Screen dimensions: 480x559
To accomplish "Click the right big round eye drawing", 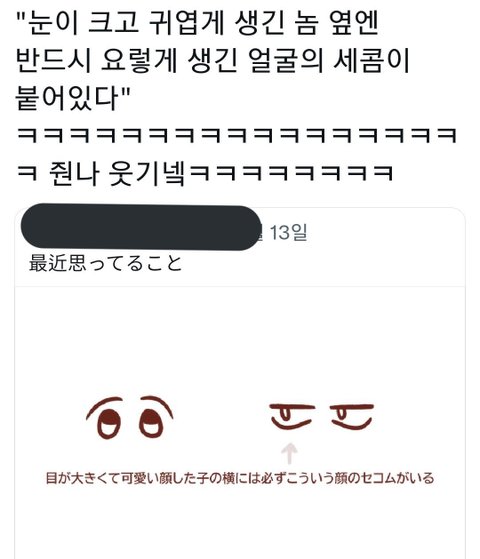I will coord(155,416).
